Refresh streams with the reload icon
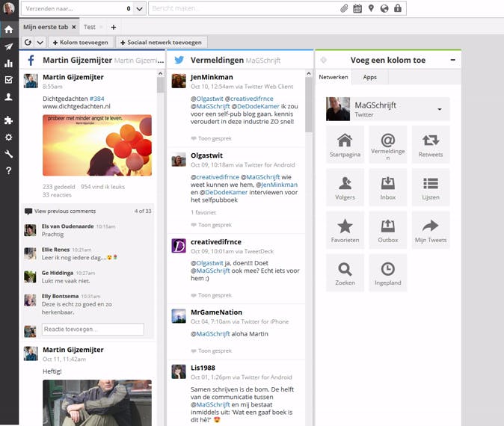 pos(28,42)
